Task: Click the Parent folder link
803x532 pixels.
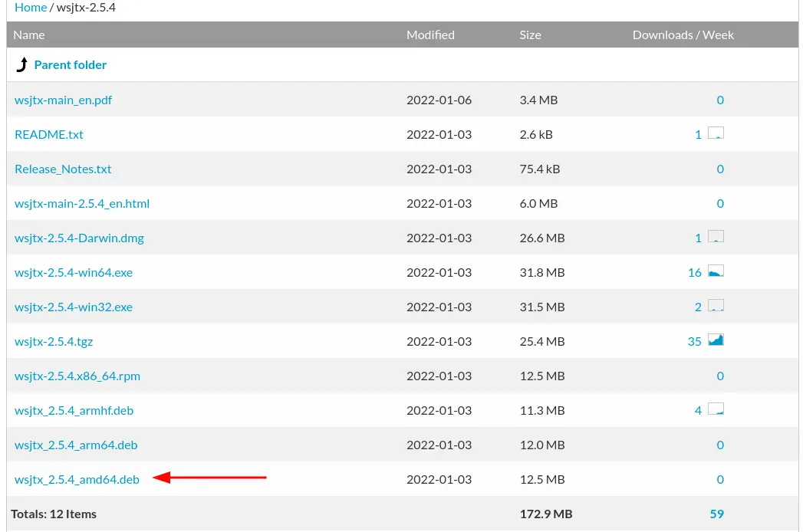Action: point(70,65)
